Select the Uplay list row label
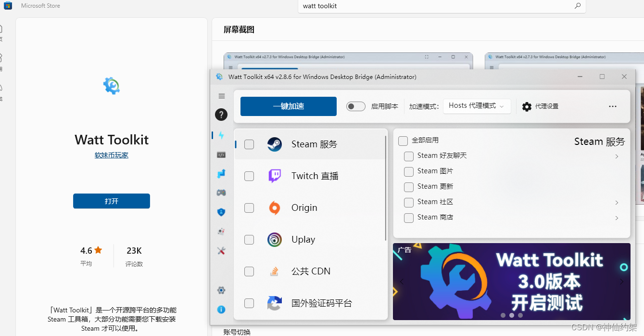The width and height of the screenshot is (644, 336). pyautogui.click(x=303, y=240)
